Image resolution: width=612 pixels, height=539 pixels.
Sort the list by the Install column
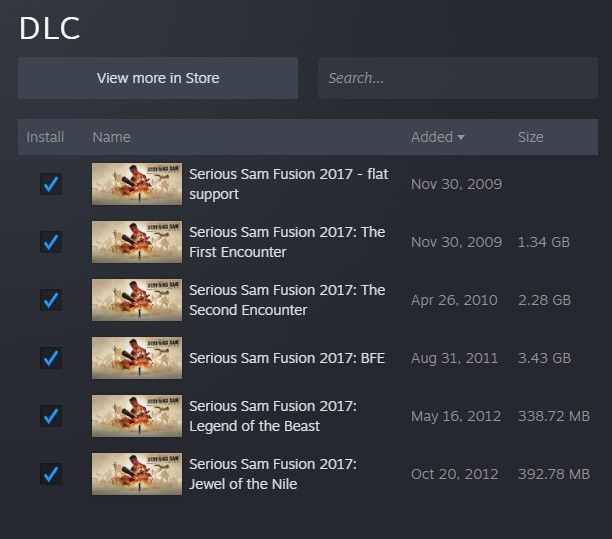(45, 137)
